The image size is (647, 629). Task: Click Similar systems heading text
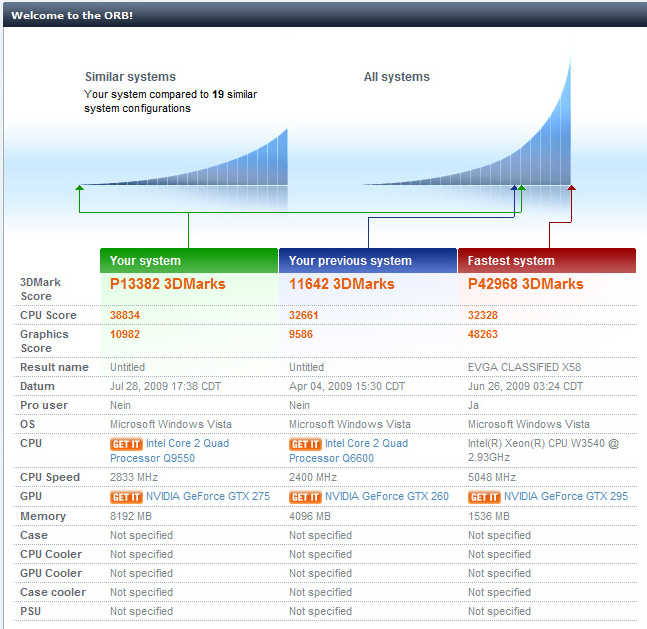130,77
